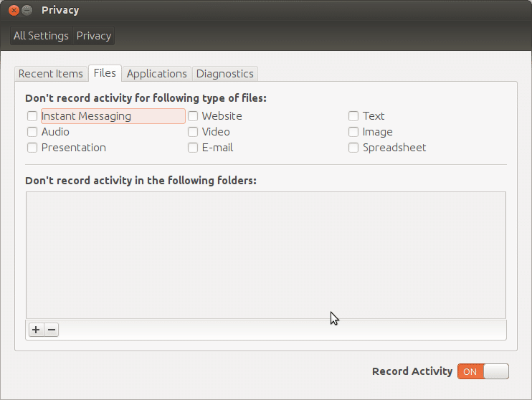Screen dimensions: 532x400
Task: Enable the Text file type checkbox
Action: (x=353, y=116)
